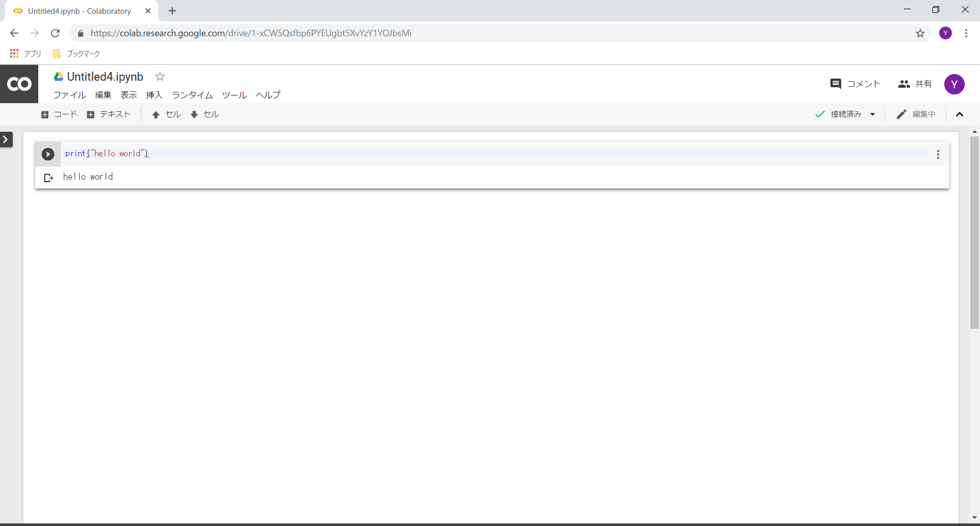Click the 共有 share button

tap(915, 84)
